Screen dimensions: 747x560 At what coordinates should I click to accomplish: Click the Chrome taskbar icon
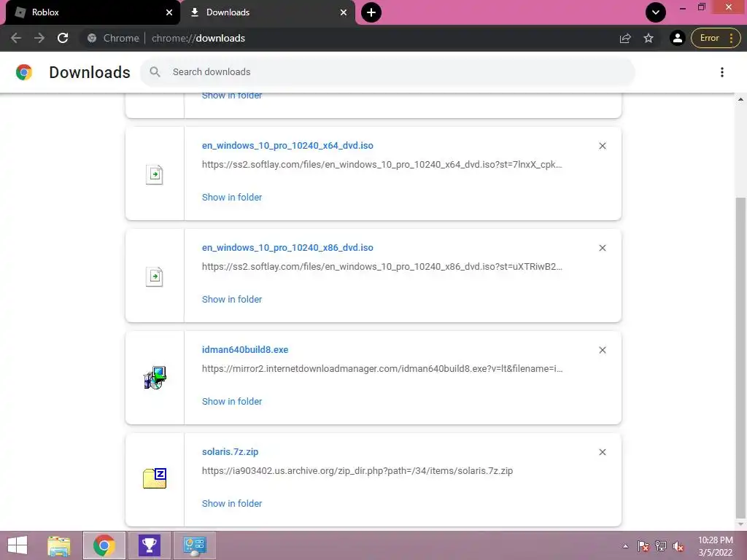pyautogui.click(x=104, y=545)
